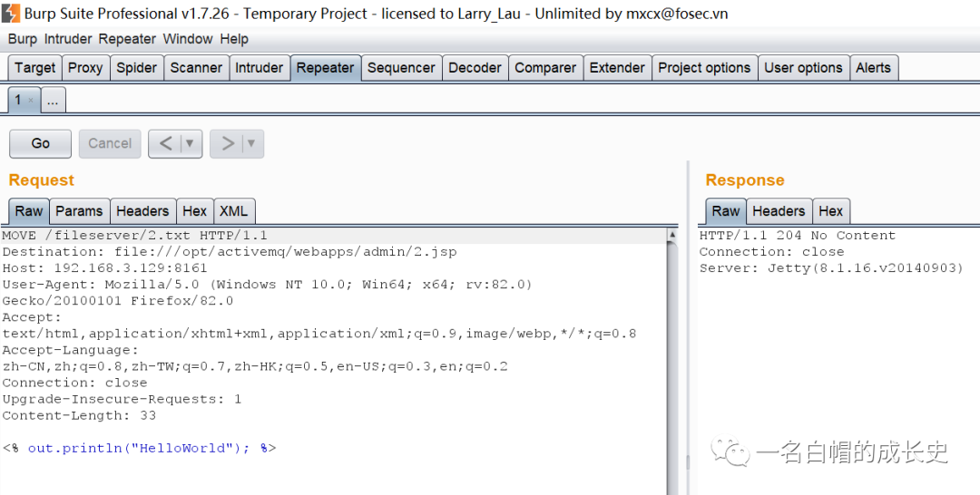Click the Response panel heading
The width and height of the screenshot is (980, 495).
[x=745, y=180]
